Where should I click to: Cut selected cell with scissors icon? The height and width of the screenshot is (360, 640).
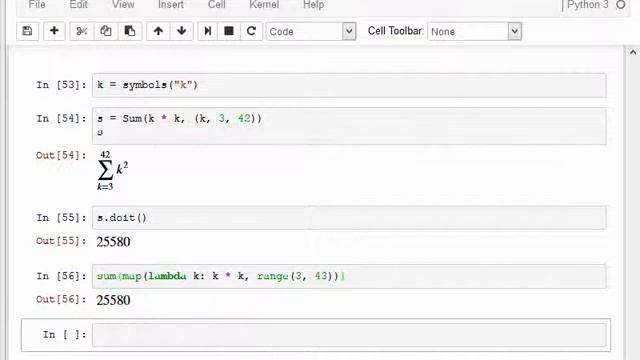click(x=82, y=31)
